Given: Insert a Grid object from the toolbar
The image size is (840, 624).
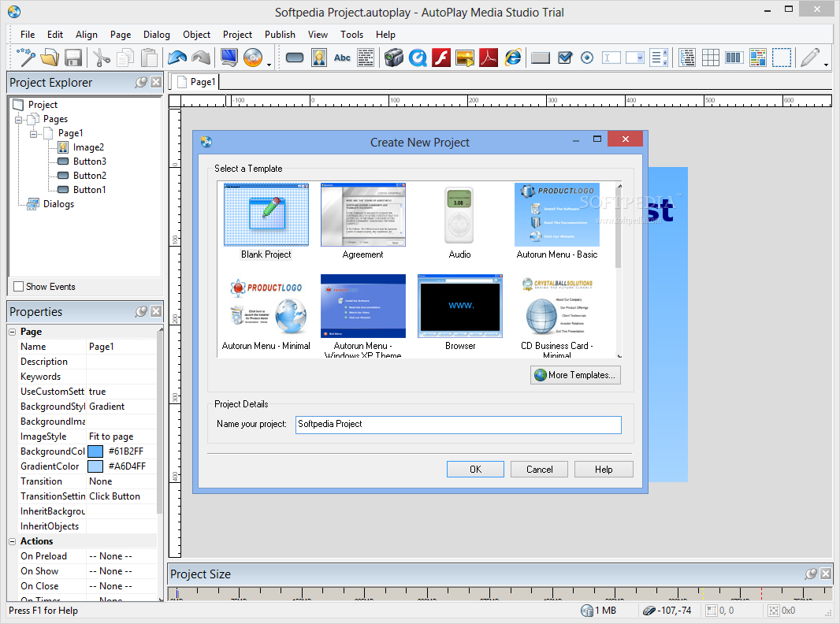Looking at the screenshot, I should click(x=710, y=58).
